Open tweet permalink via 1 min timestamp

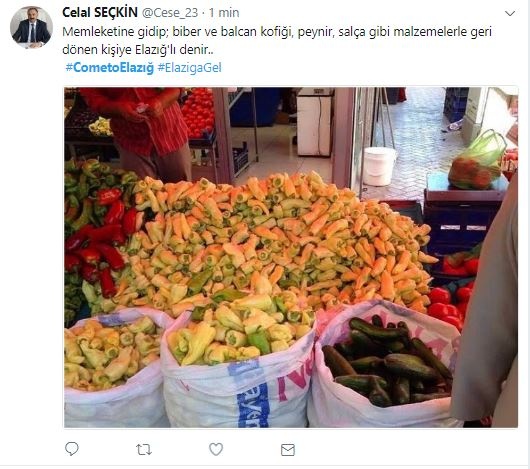tap(224, 13)
